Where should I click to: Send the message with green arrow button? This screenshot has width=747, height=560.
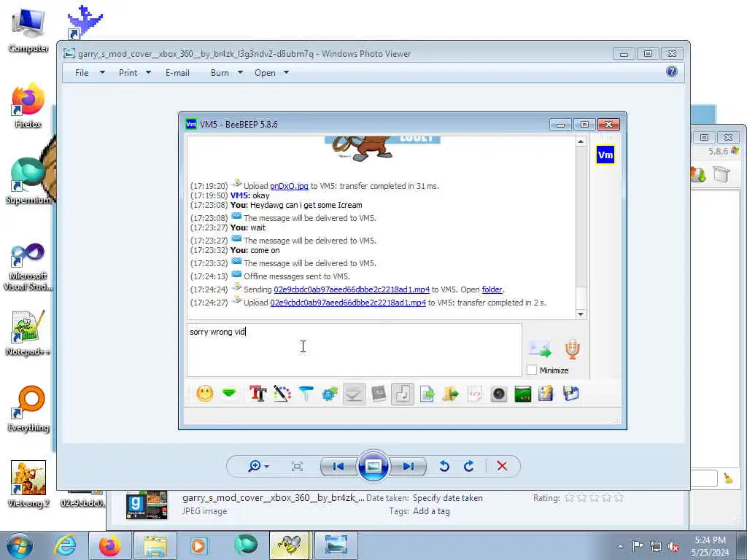(x=540, y=349)
